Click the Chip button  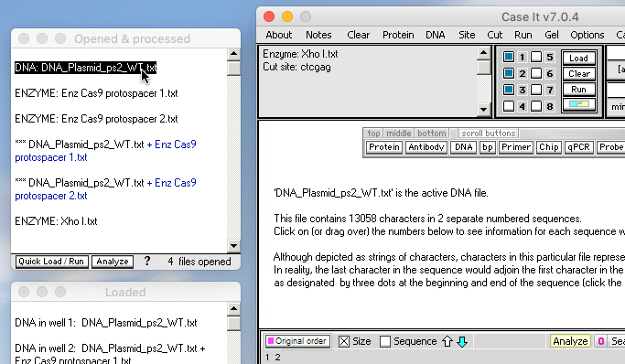(549, 147)
